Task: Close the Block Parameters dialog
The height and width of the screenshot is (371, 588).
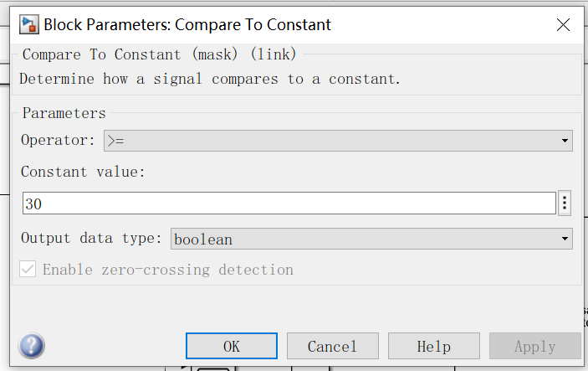Action: coord(563,24)
